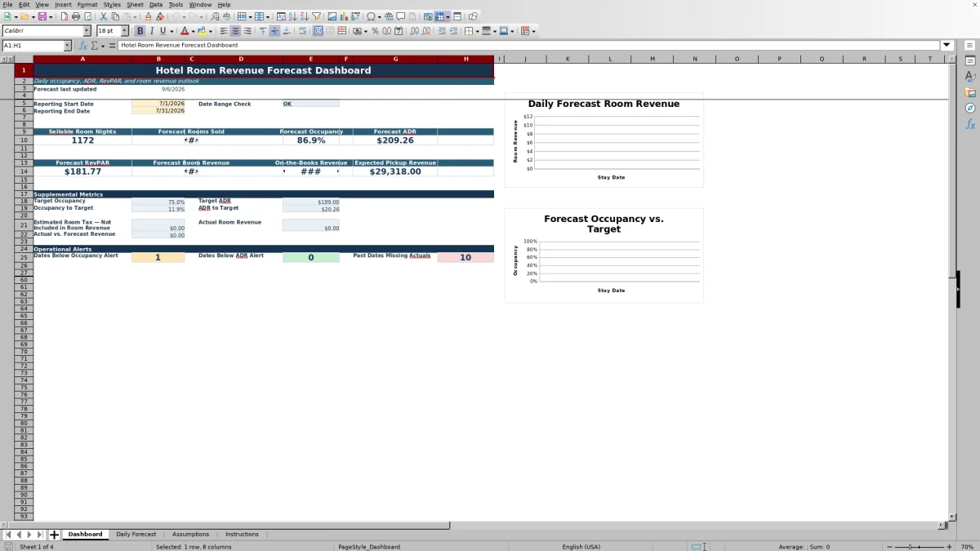
Task: Toggle Freeze Rows and Columns
Action: click(x=439, y=16)
